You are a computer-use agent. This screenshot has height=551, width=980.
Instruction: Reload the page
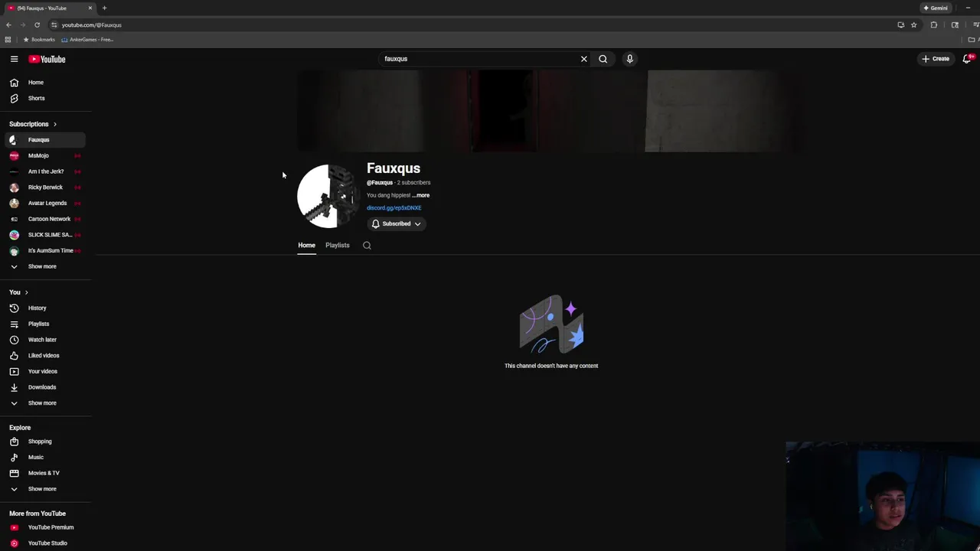pos(37,24)
